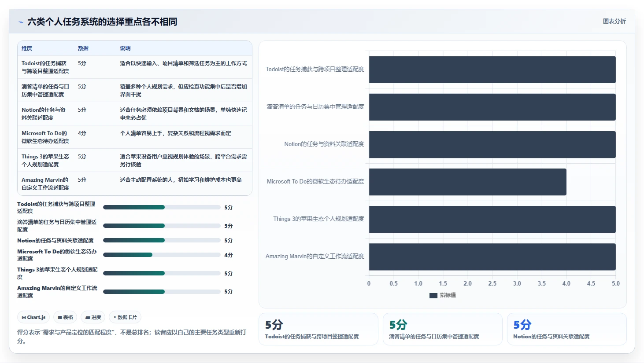Click the Todoist bar in the chart
644x363 pixels.
[x=492, y=70]
